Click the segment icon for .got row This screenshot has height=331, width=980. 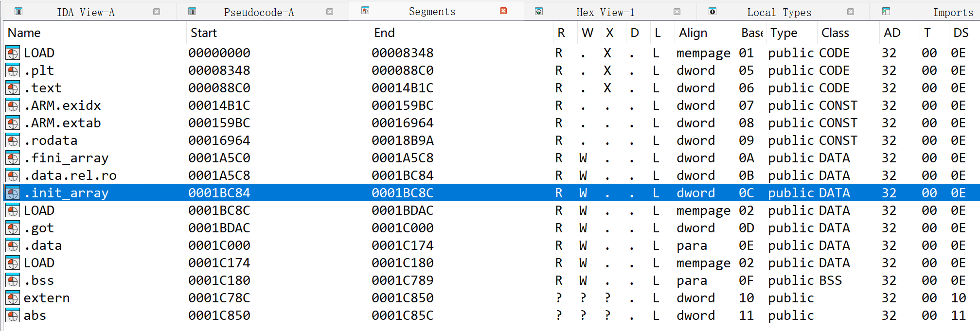[13, 228]
